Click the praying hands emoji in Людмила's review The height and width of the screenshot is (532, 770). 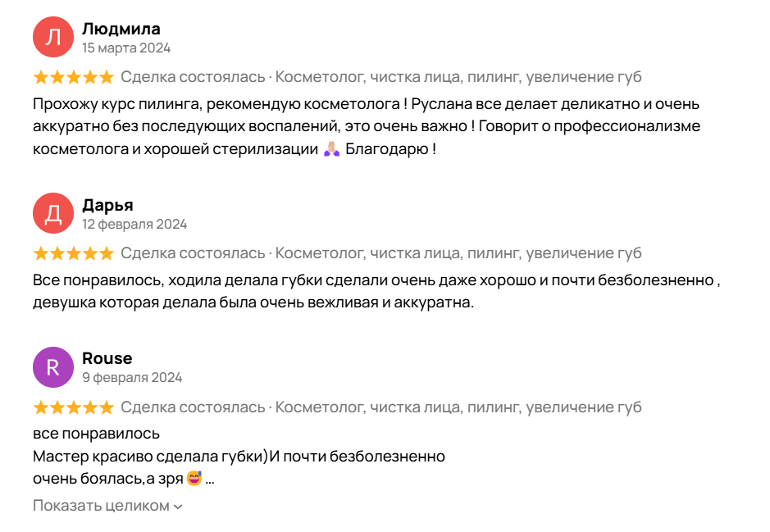click(x=331, y=150)
